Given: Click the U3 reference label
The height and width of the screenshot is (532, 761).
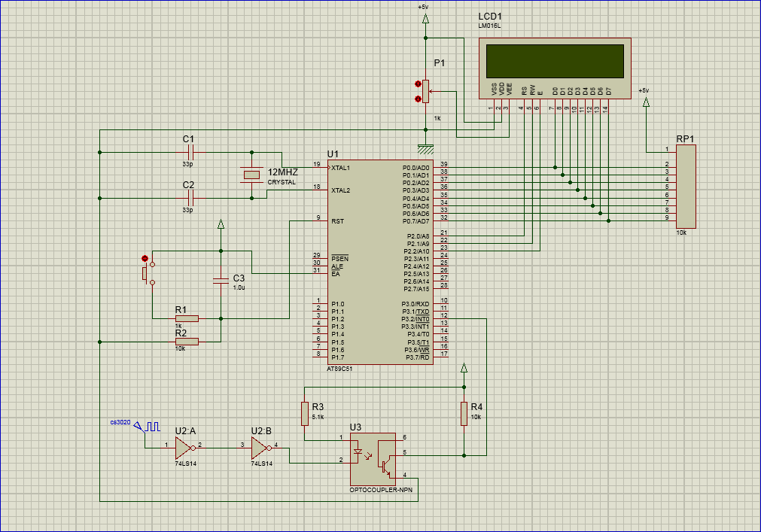Looking at the screenshot, I should pyautogui.click(x=356, y=427).
